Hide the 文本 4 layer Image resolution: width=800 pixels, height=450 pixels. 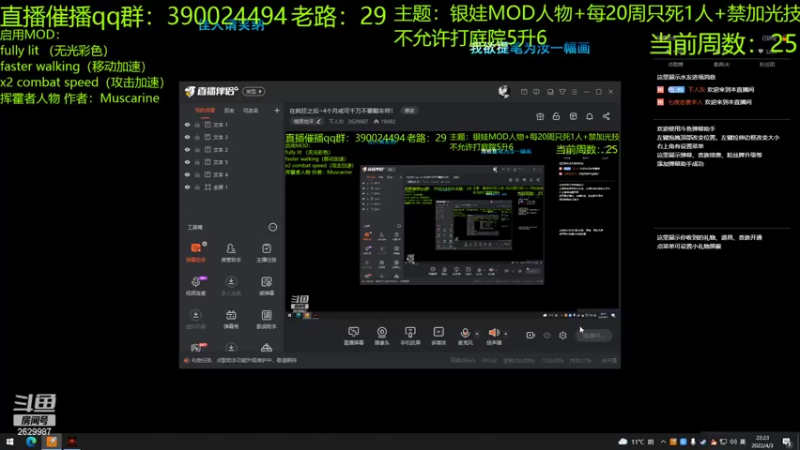point(187,174)
